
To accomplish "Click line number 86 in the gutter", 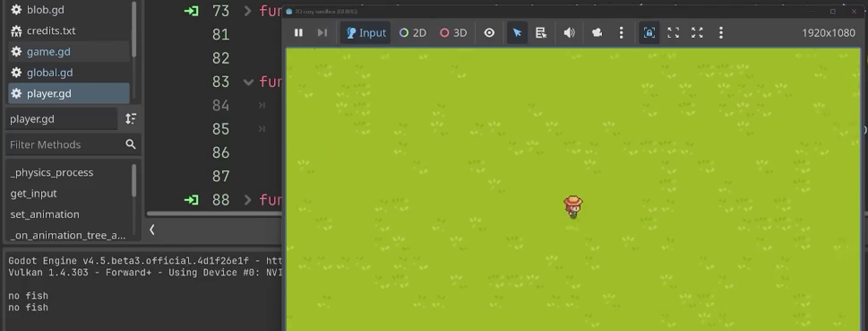I will click(221, 152).
